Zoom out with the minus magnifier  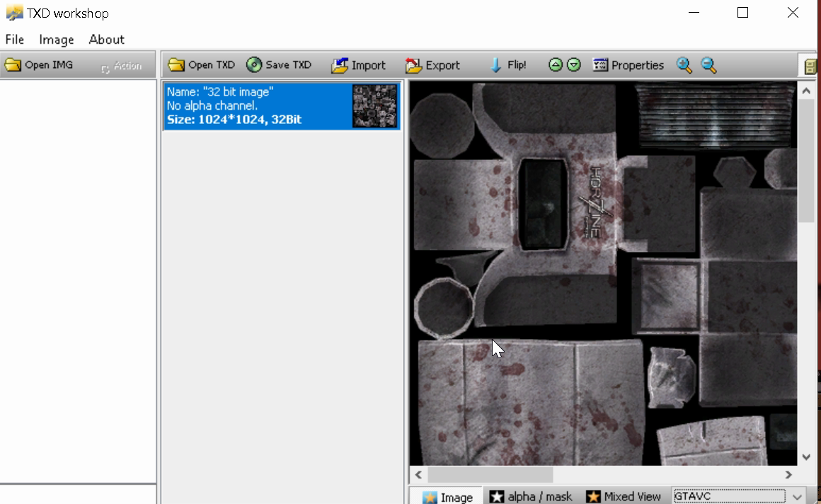(x=708, y=65)
